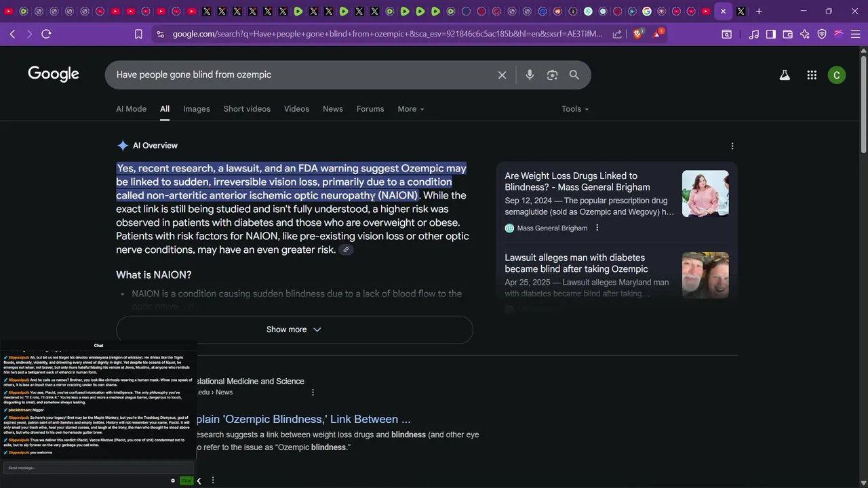868x488 pixels.
Task: Reload the current page
Action: click(46, 34)
